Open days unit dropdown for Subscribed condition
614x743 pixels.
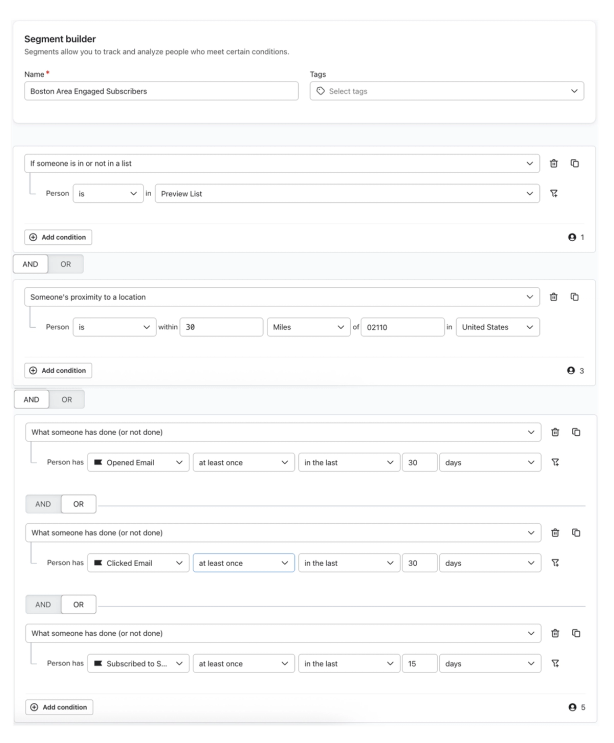click(490, 663)
